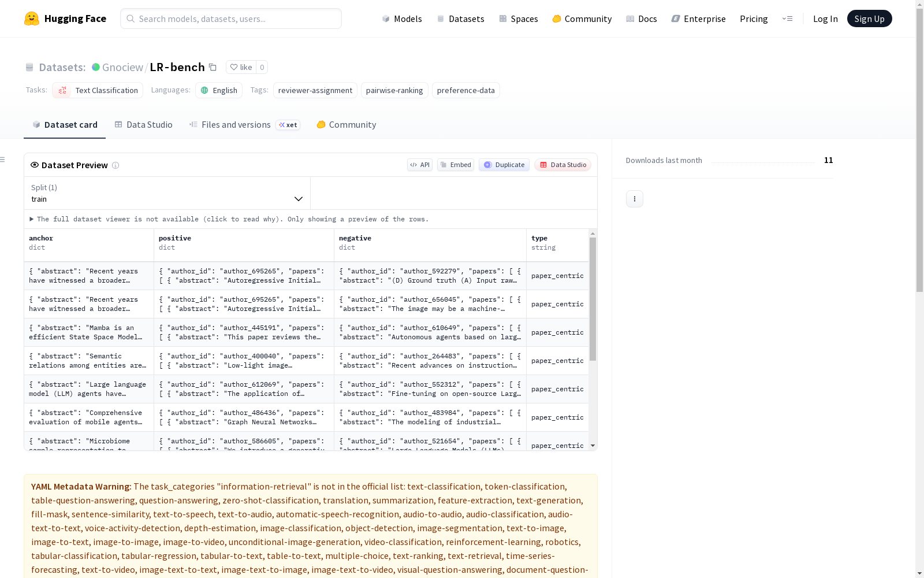Image resolution: width=924 pixels, height=578 pixels.
Task: Duplicate the dataset with the Duplicate button
Action: [x=504, y=165]
